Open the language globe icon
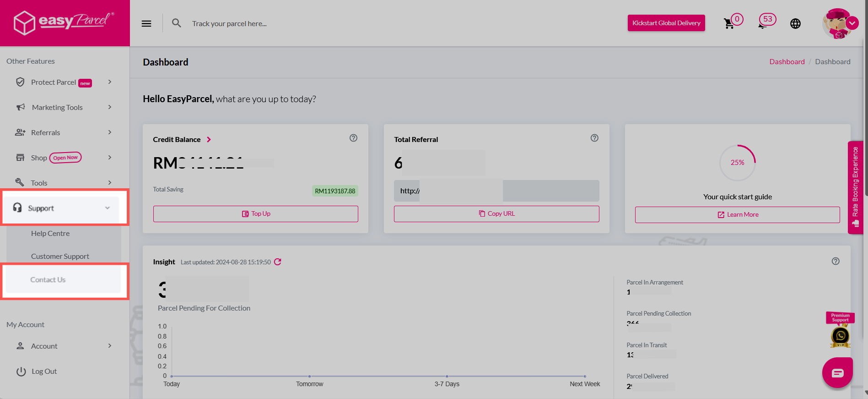This screenshot has height=399, width=868. click(x=796, y=23)
